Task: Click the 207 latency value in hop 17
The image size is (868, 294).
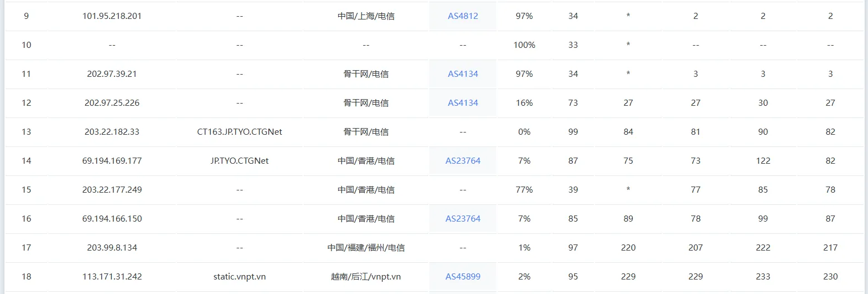Action: point(696,248)
